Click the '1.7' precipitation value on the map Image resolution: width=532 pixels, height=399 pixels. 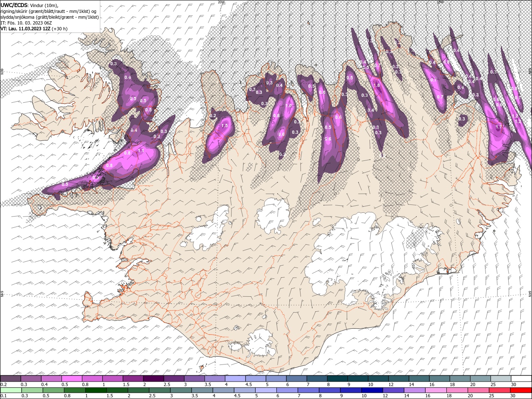point(499,127)
